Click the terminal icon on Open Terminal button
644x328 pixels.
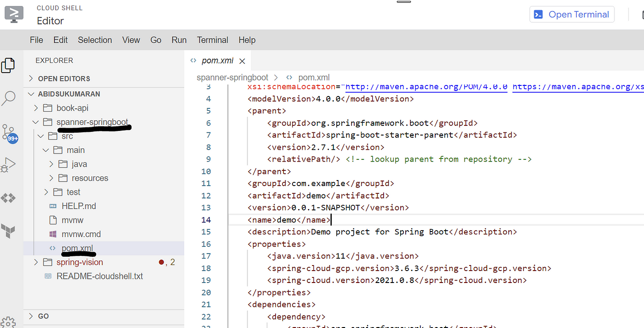click(538, 15)
